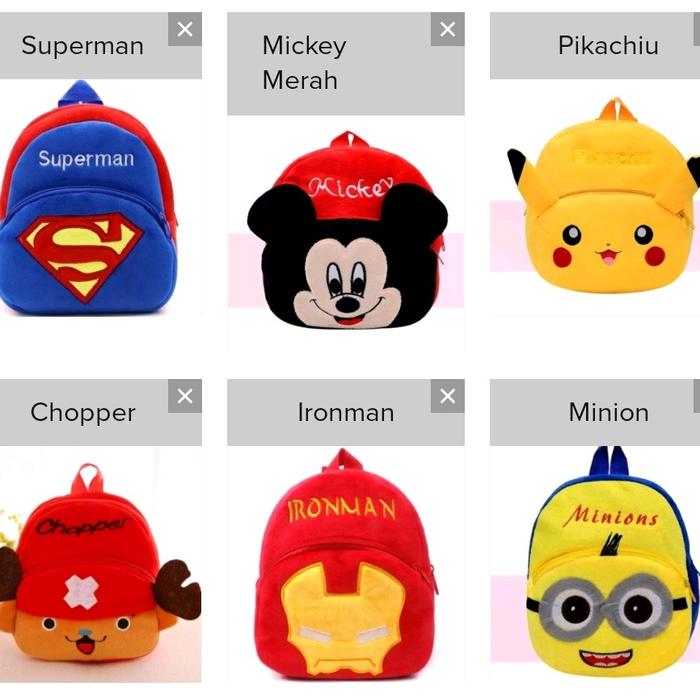The width and height of the screenshot is (700, 699).
Task: Delete the Chopper option using X icon
Action: point(184,396)
